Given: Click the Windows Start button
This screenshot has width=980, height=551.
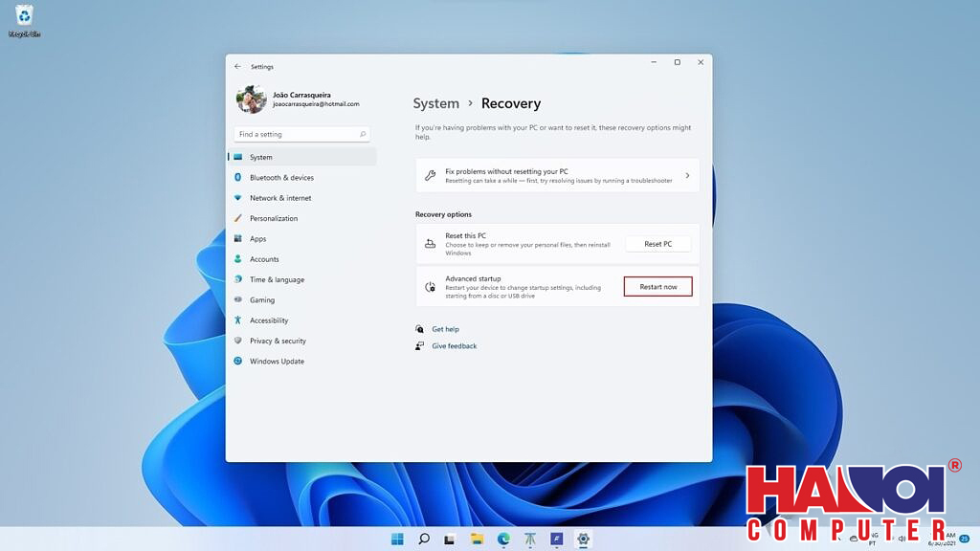Looking at the screenshot, I should click(x=396, y=539).
